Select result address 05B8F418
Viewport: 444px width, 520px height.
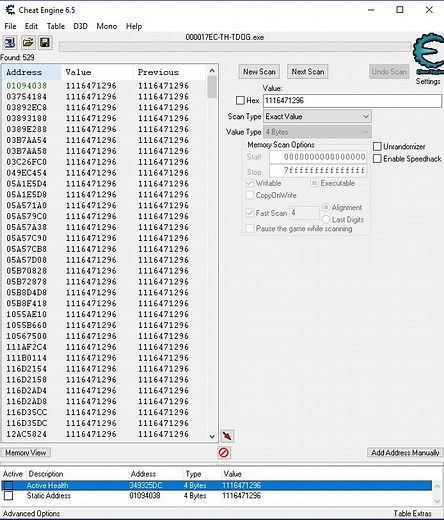tap(27, 303)
